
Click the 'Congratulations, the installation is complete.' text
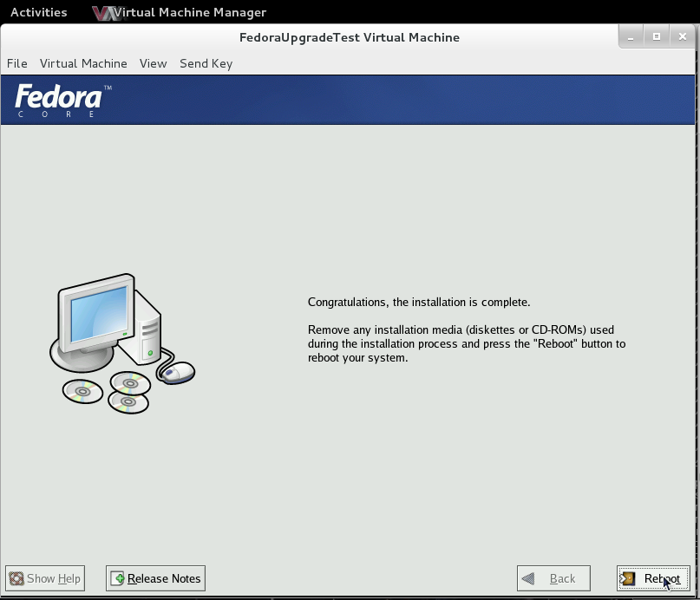point(419,302)
